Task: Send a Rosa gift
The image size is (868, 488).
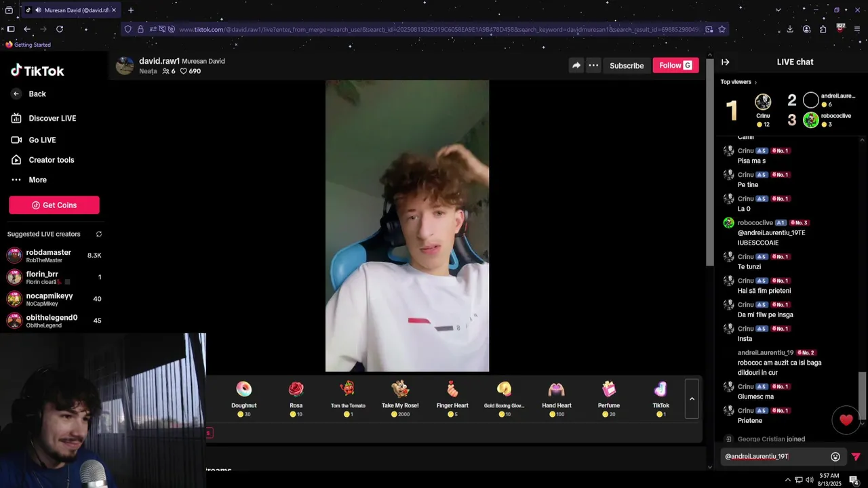Action: [x=296, y=398]
